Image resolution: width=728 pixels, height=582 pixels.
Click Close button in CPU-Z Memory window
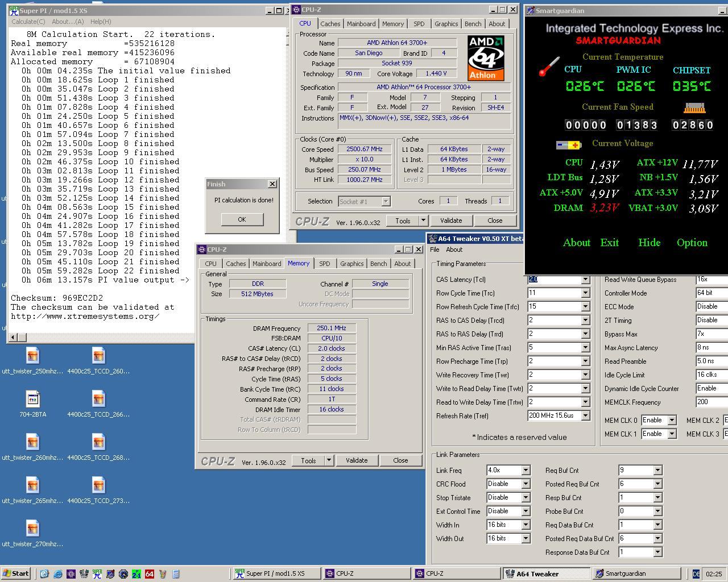[400, 461]
